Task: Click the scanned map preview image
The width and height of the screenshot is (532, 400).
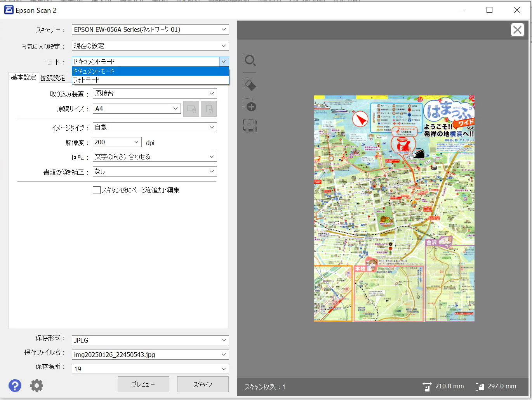Action: [x=394, y=208]
